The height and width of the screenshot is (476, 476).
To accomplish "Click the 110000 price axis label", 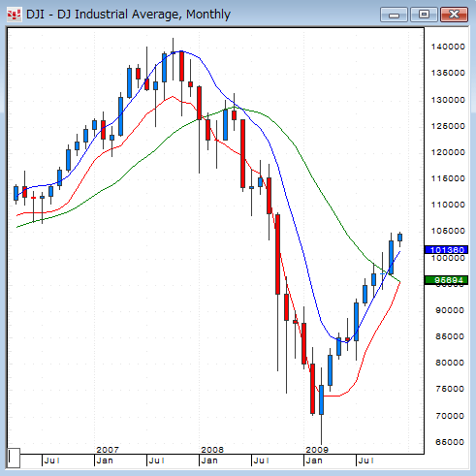I will tap(448, 205).
